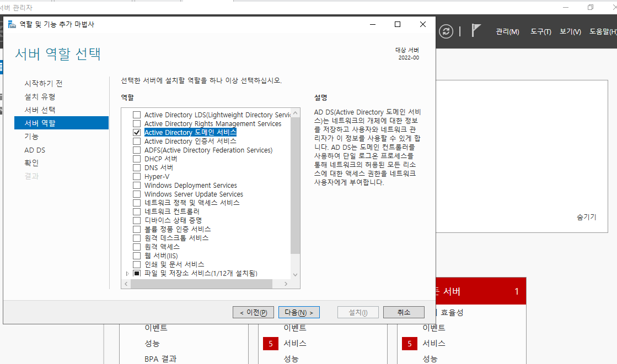The height and width of the screenshot is (364, 617).
Task: Open 도움말(H) menu in Server Manager
Action: point(603,32)
